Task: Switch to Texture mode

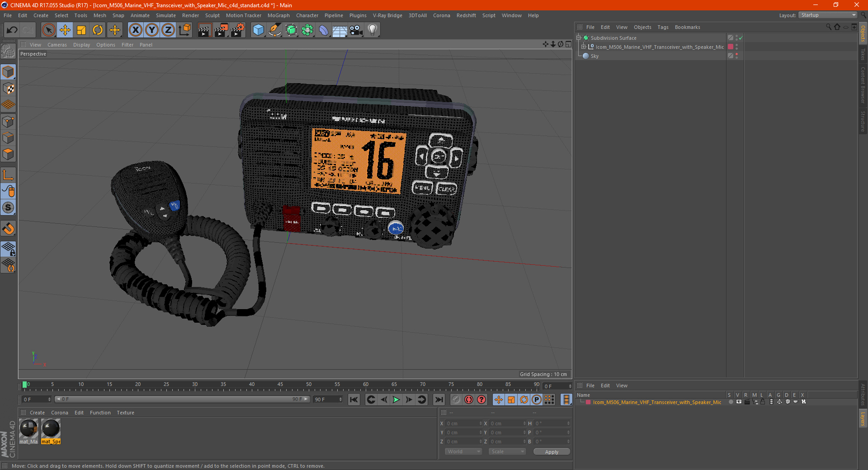Action: (x=8, y=89)
